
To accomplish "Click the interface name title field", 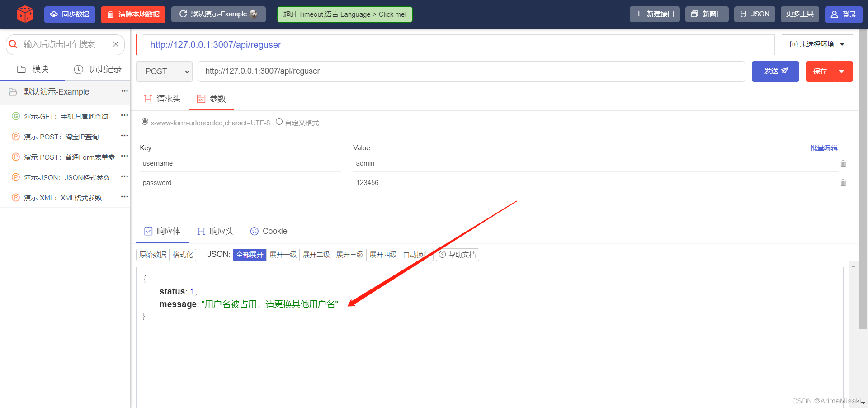I will pos(459,45).
